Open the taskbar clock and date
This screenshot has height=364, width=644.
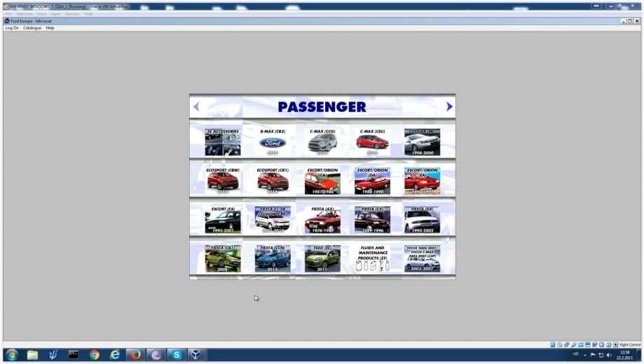tap(624, 355)
